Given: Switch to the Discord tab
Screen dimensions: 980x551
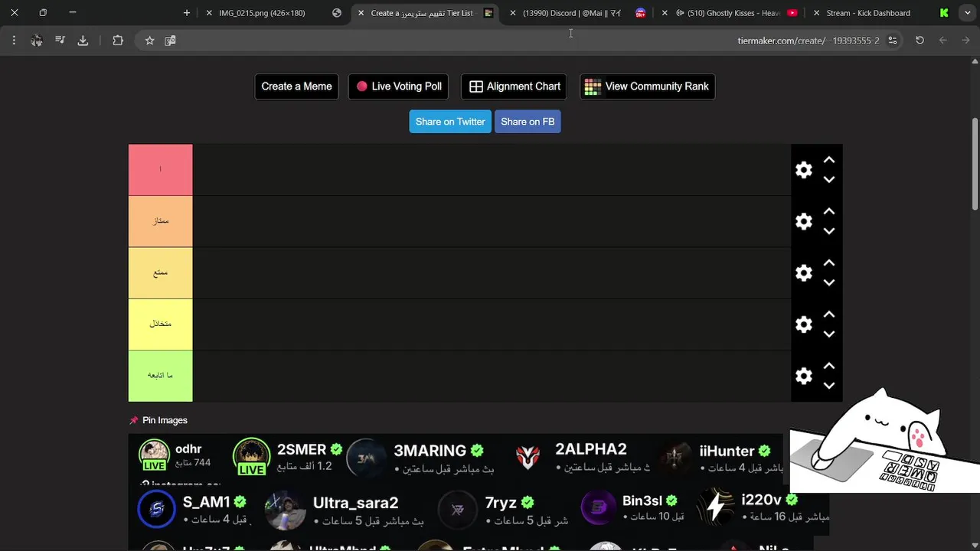Looking at the screenshot, I should click(x=578, y=13).
